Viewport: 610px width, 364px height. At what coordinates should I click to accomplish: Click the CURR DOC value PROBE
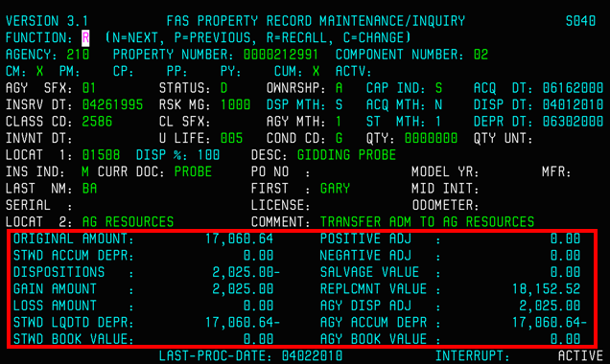tap(193, 171)
